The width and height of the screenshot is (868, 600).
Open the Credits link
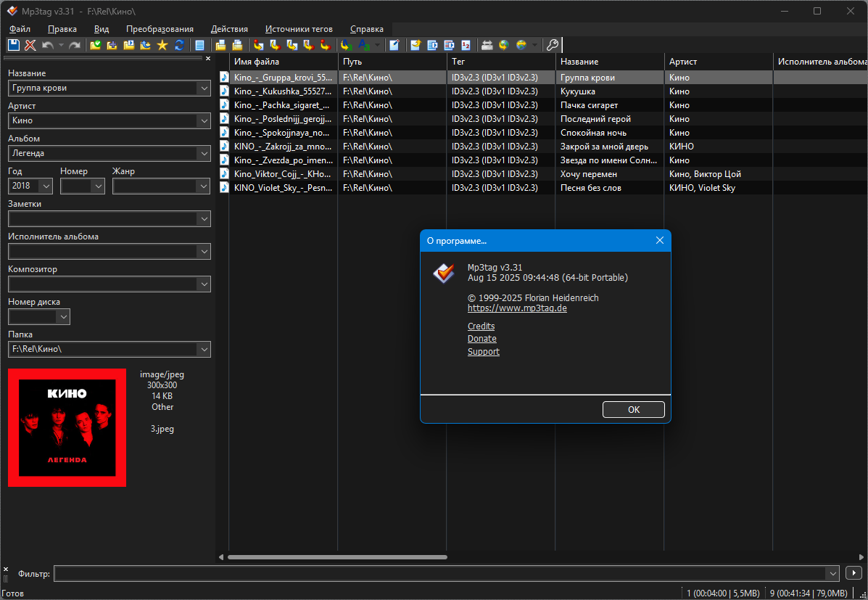[x=481, y=326]
